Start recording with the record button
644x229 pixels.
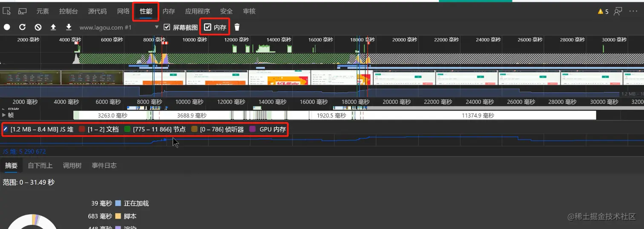tap(7, 27)
